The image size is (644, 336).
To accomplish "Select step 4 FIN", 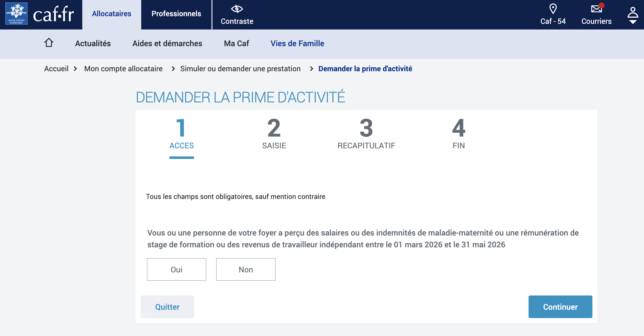I will click(x=459, y=134).
